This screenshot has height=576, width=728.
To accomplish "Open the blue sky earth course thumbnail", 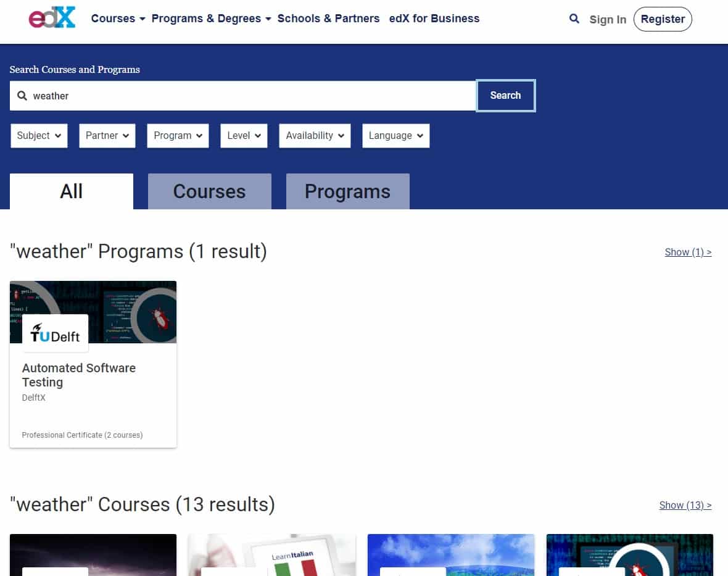I will [451, 555].
